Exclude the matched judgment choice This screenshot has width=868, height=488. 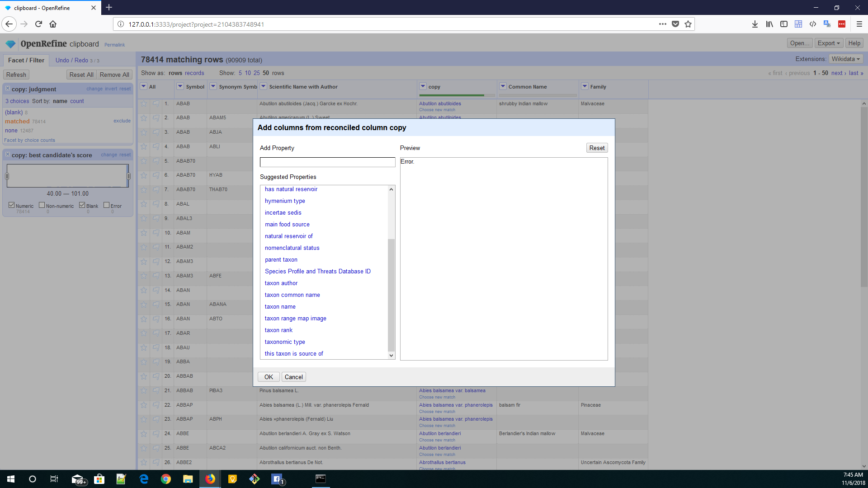pos(122,121)
